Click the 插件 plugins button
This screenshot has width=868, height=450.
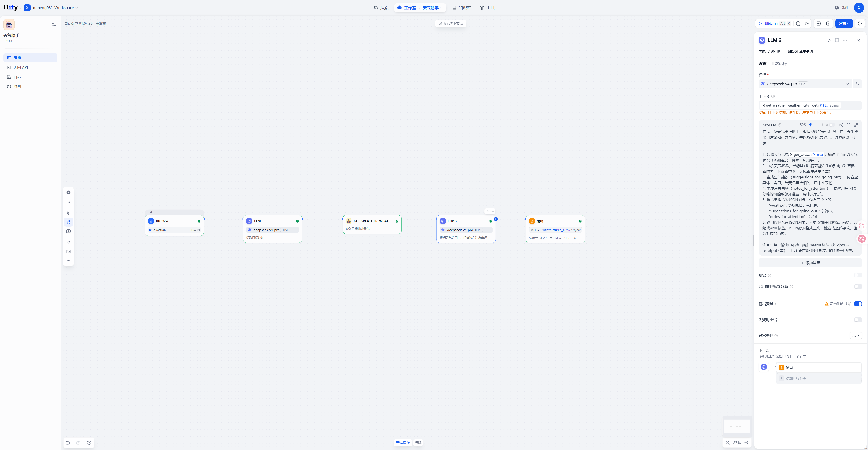841,8
